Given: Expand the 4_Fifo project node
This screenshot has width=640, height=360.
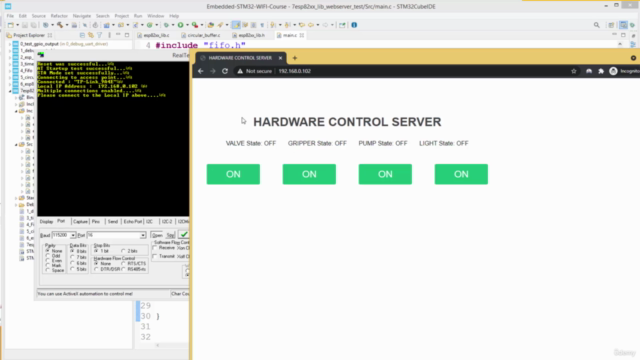Looking at the screenshot, I should (10, 71).
